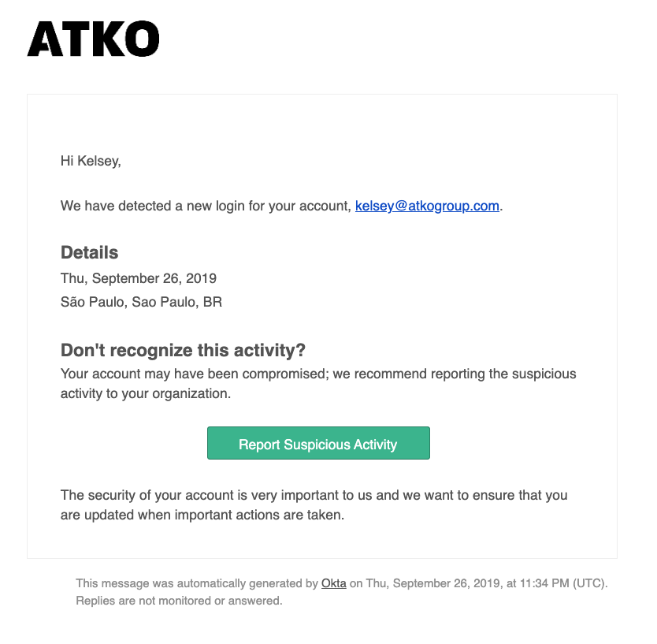Click the "Hi Kelsey," greeting

point(91,162)
